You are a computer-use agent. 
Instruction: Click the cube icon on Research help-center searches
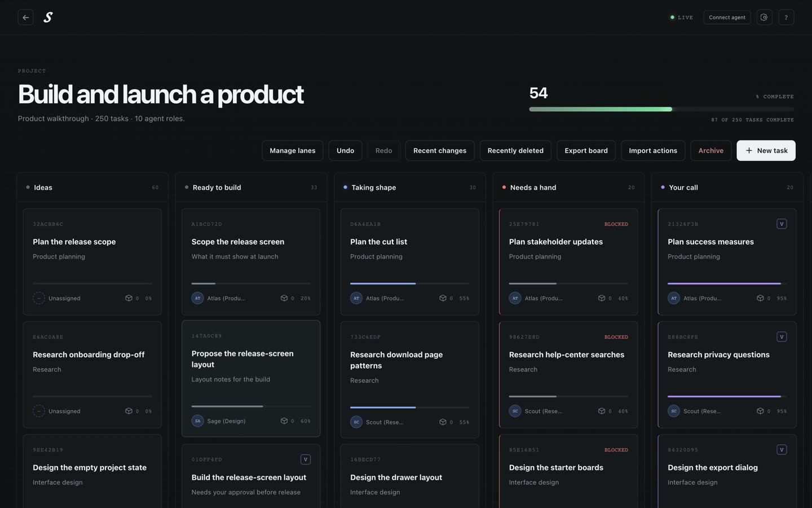pyautogui.click(x=602, y=411)
